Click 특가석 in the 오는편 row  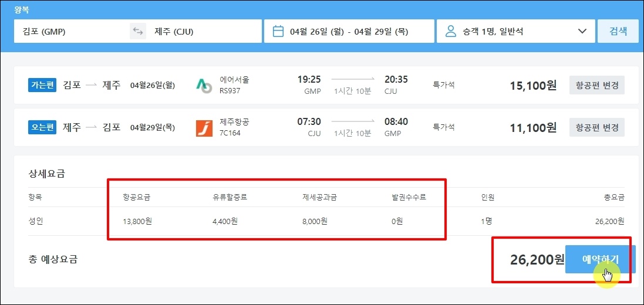point(444,127)
